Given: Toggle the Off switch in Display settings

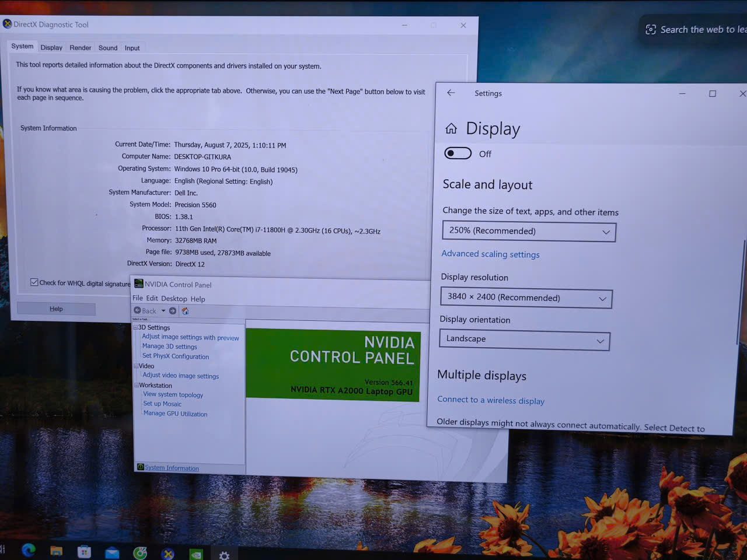Looking at the screenshot, I should coord(458,153).
